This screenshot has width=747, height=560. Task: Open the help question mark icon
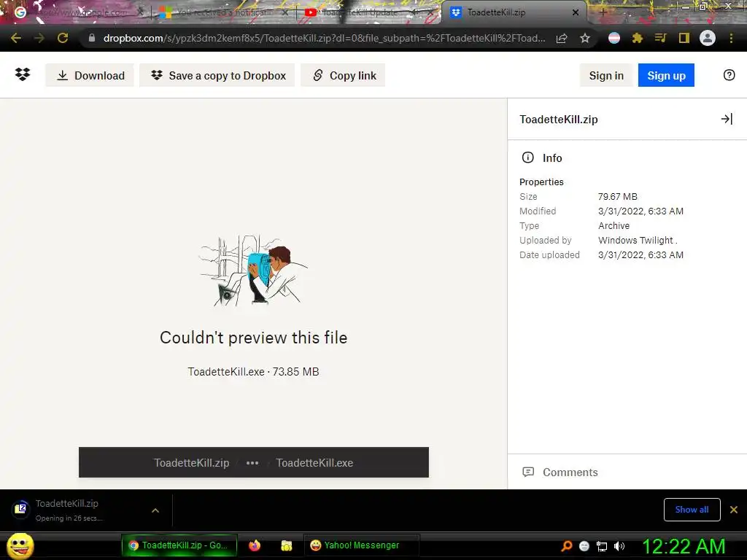729,75
